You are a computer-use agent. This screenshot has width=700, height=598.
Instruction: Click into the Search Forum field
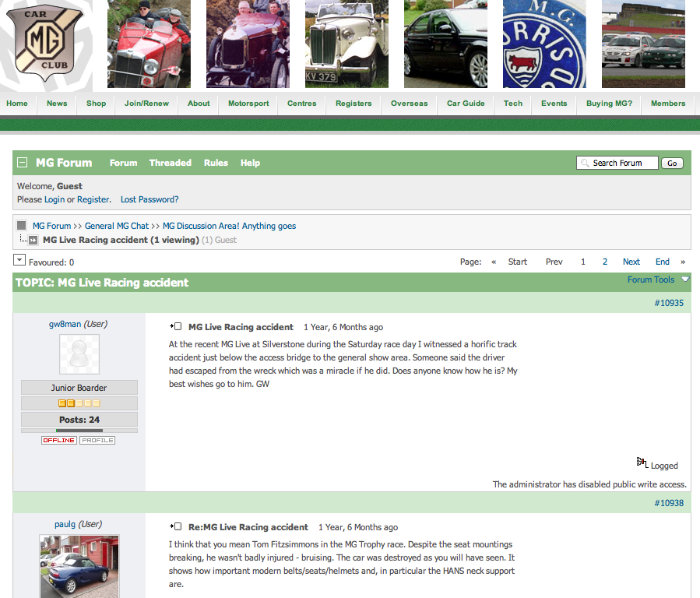point(617,163)
